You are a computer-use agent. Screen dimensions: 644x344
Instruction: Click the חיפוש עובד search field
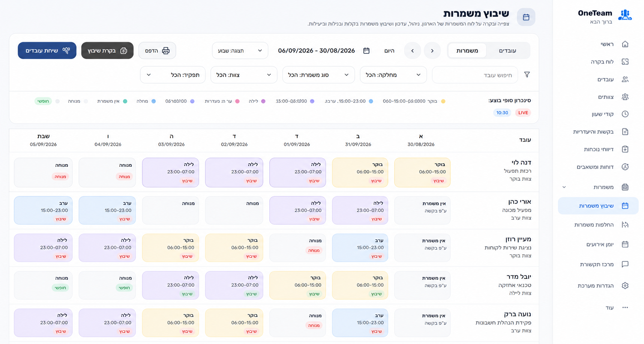click(x=475, y=75)
